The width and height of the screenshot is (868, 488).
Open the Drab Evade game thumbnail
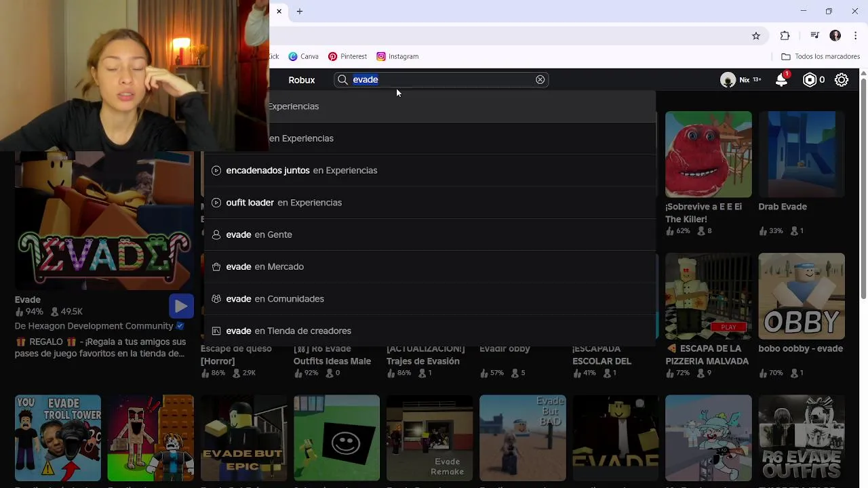802,154
